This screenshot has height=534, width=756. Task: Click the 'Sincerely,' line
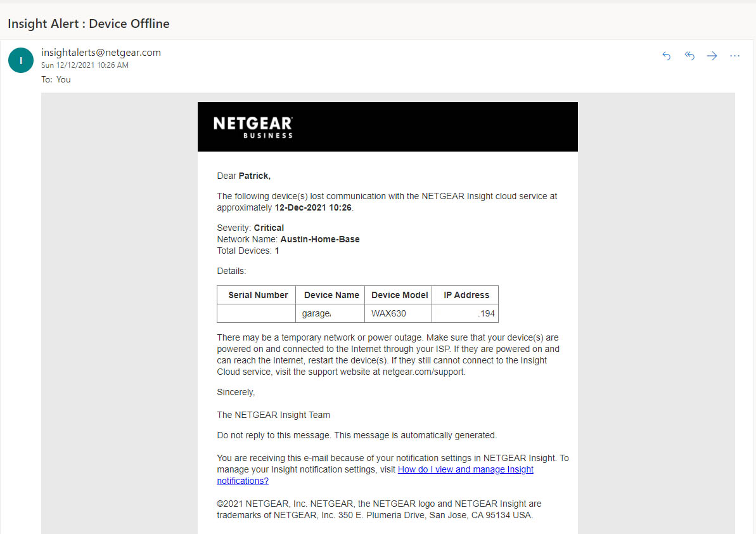(236, 392)
